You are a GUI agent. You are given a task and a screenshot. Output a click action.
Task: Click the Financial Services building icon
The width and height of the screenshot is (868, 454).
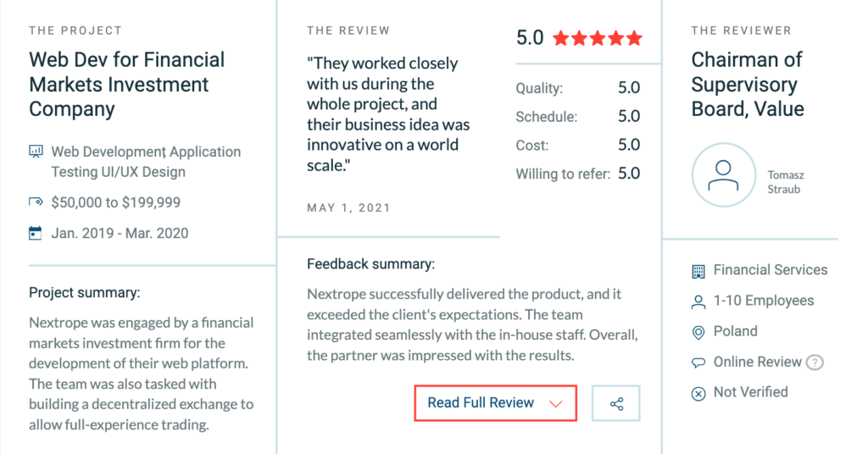tap(698, 271)
